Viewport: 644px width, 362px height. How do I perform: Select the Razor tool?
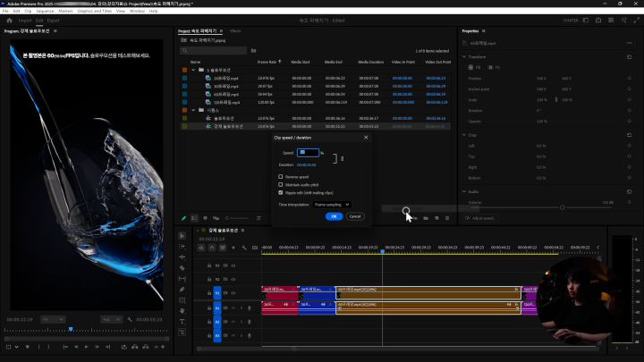tap(182, 268)
